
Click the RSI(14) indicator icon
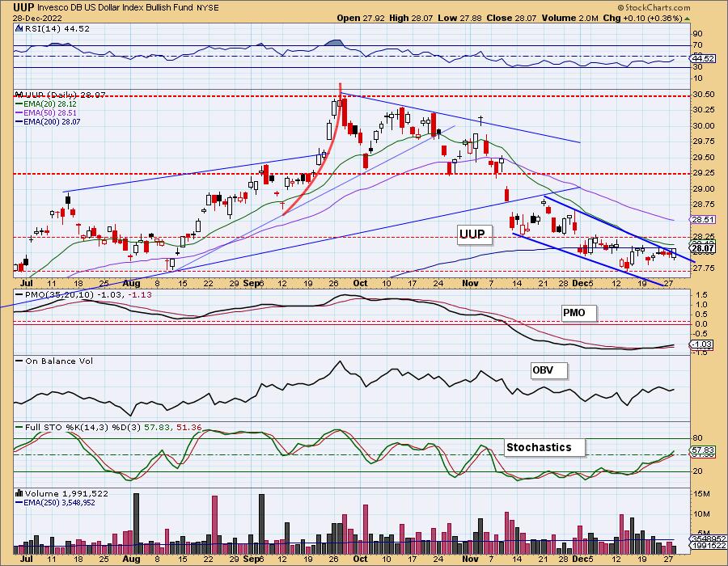[x=19, y=28]
